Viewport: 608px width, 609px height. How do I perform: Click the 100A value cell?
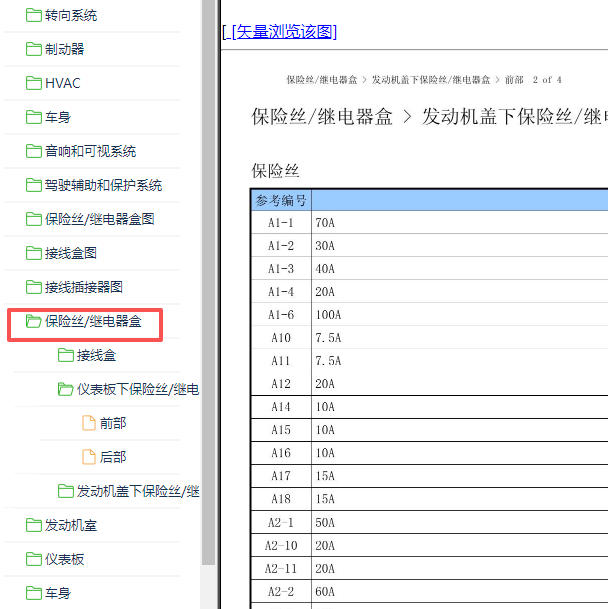coord(460,315)
